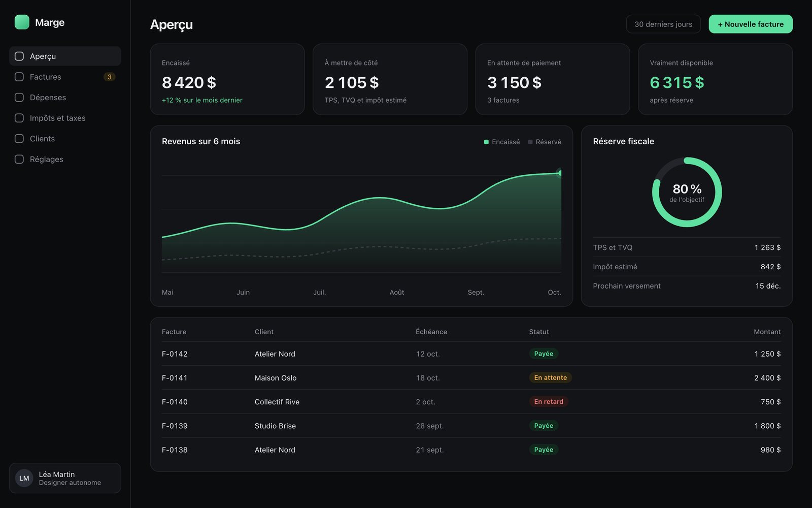This screenshot has height=508, width=812.
Task: Click the Factures badge showing 3
Action: click(109, 77)
